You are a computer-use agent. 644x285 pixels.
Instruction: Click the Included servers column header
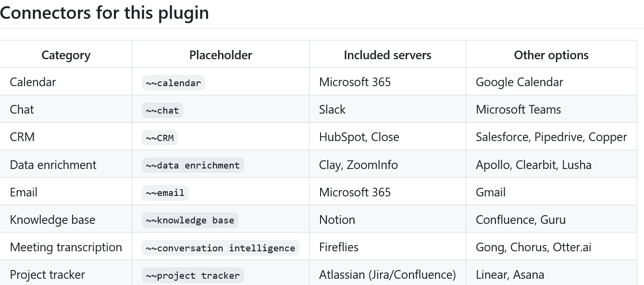387,55
